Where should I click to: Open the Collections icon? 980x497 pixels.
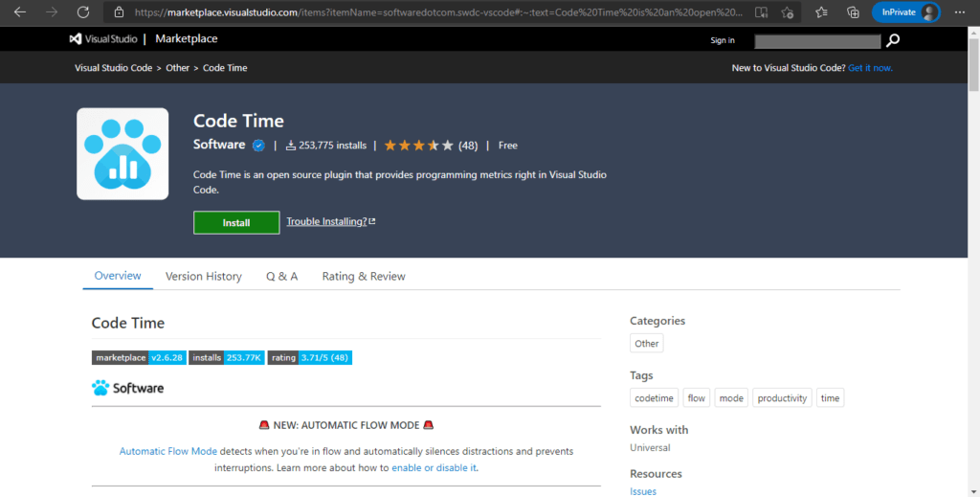853,11
